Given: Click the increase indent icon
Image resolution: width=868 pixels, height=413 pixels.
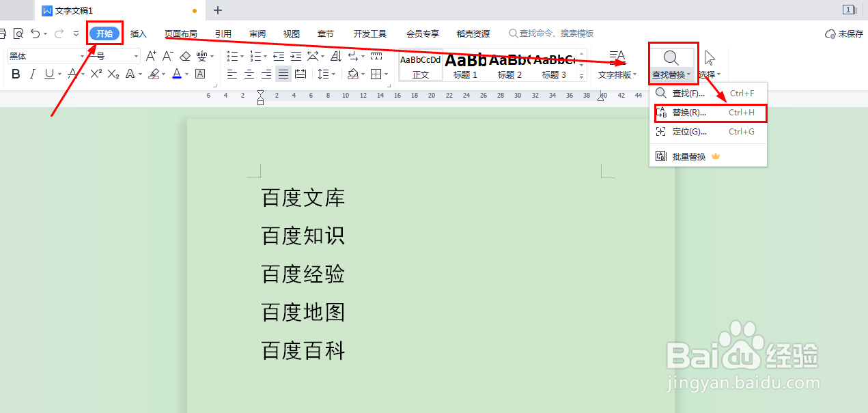Looking at the screenshot, I should (x=296, y=56).
